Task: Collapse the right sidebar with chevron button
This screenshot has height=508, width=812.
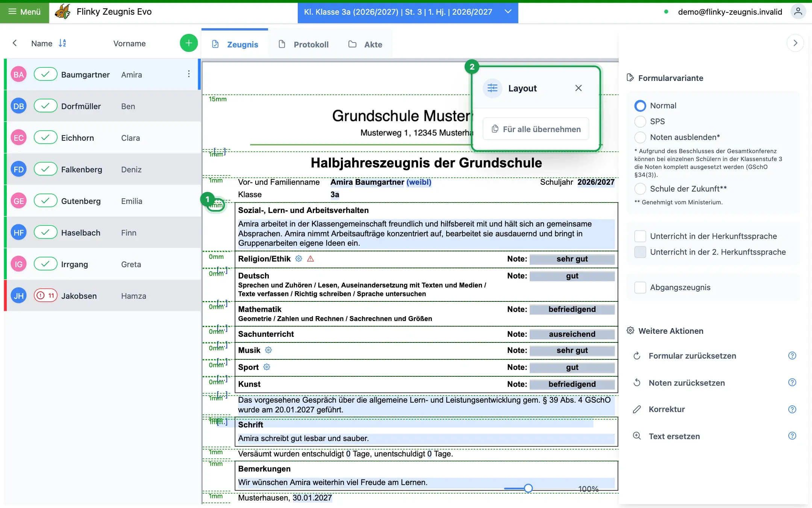Action: point(795,43)
